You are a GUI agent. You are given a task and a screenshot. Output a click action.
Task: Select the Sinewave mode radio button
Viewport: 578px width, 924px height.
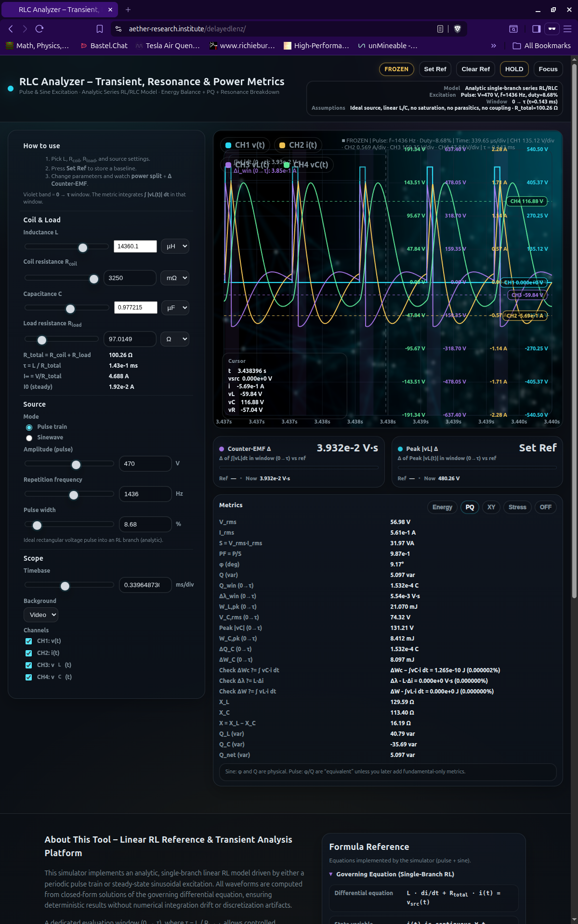click(29, 438)
